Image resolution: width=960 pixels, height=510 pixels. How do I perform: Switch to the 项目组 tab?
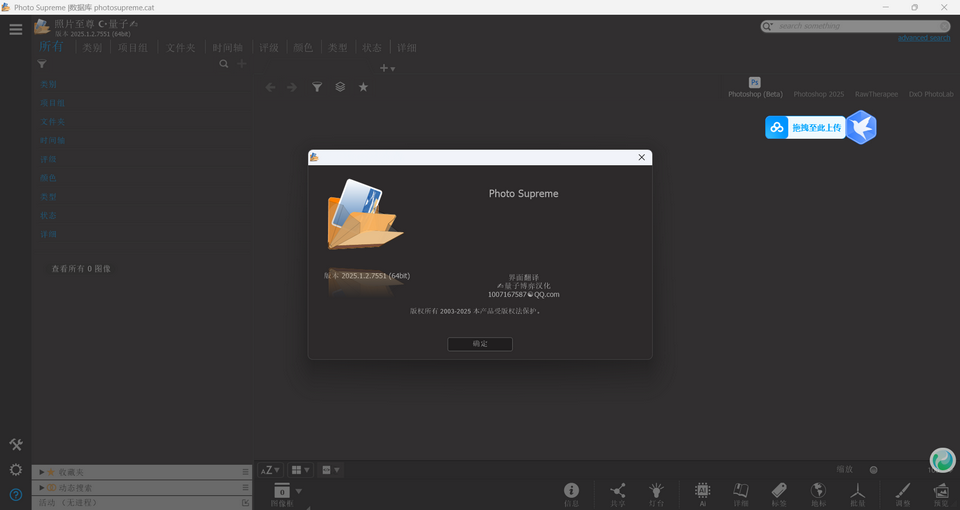coord(133,48)
